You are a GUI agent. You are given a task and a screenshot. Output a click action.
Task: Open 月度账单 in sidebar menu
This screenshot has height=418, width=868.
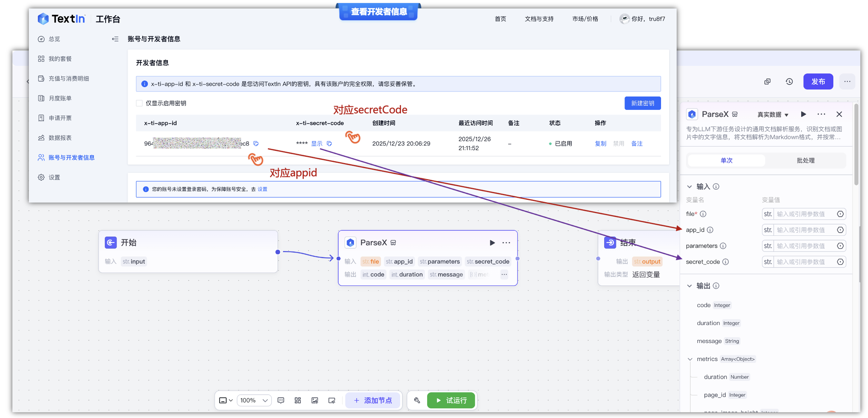click(x=60, y=98)
